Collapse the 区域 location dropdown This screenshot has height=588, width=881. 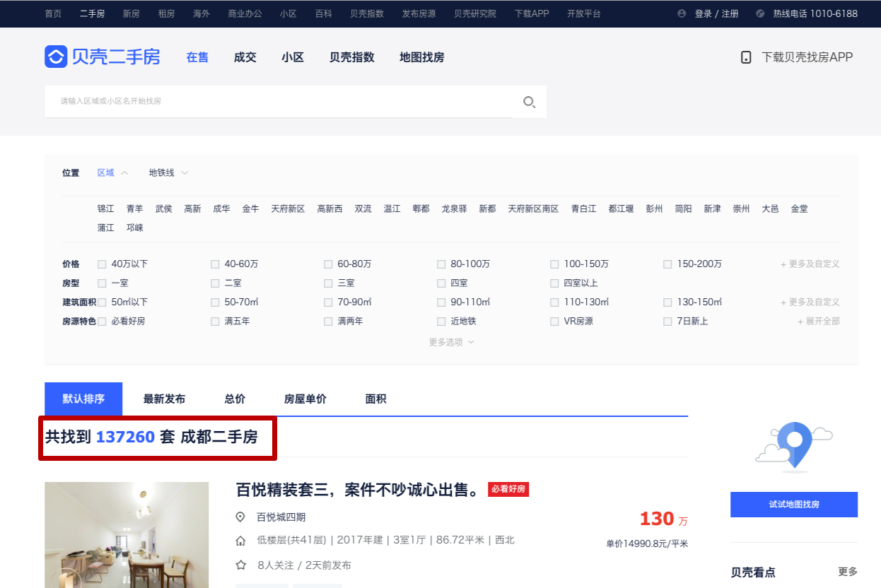click(113, 173)
